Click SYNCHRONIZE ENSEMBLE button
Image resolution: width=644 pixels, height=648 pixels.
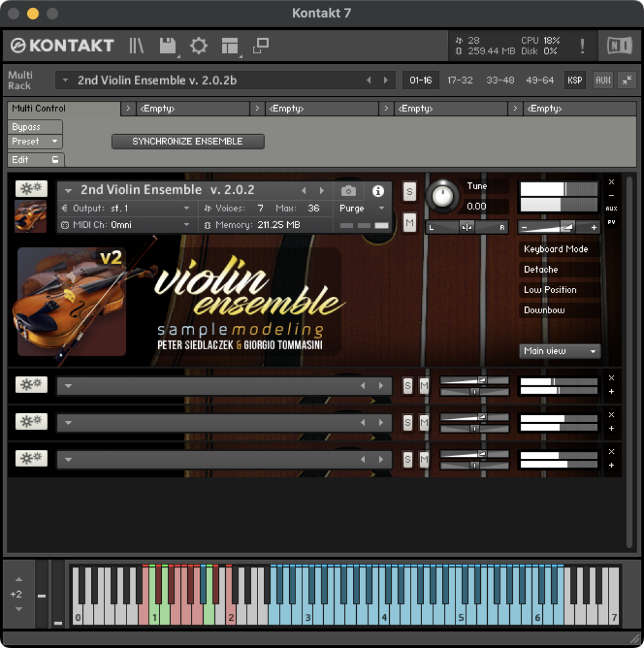[187, 141]
